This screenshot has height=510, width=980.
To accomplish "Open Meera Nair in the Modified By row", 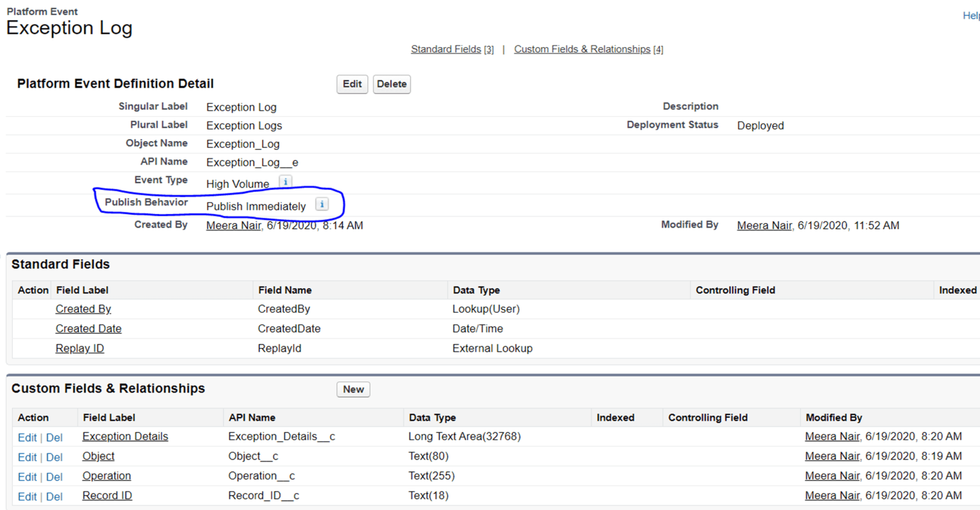I will point(764,225).
